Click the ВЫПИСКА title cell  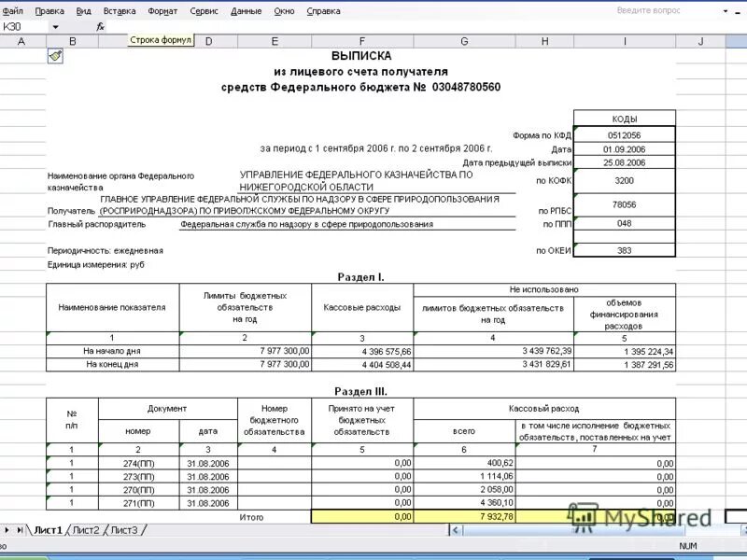(361, 56)
